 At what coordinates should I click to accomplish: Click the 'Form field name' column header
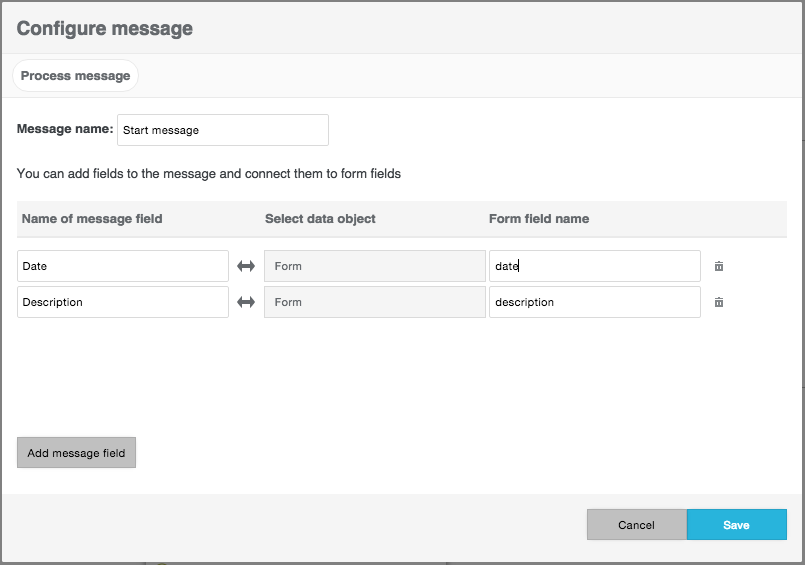click(x=539, y=219)
